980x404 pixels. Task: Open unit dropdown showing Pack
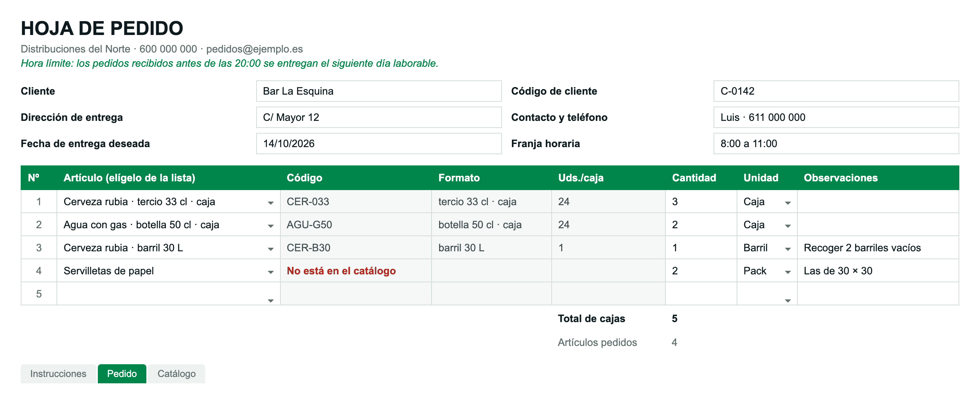coord(787,272)
